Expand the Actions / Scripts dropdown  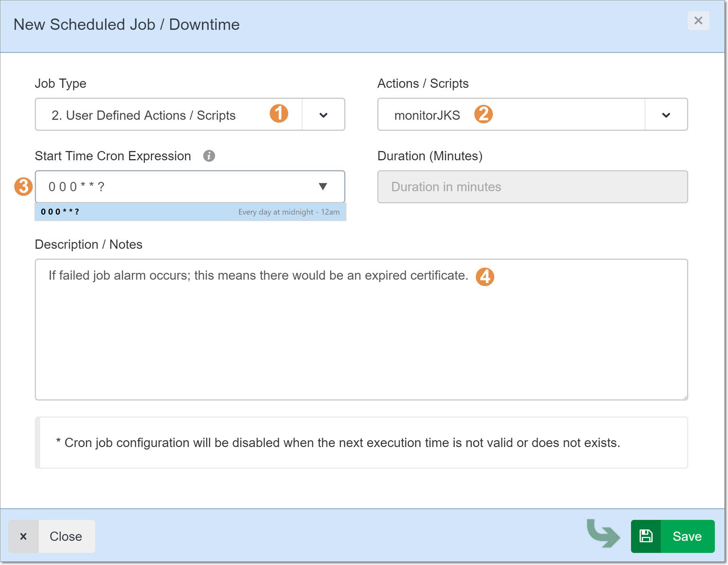tap(666, 114)
